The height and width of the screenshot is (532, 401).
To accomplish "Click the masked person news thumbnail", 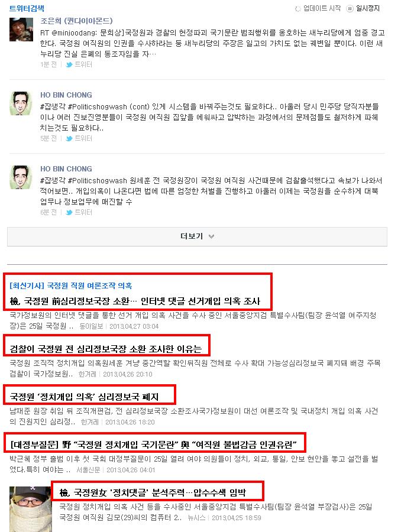I will tap(30, 509).
